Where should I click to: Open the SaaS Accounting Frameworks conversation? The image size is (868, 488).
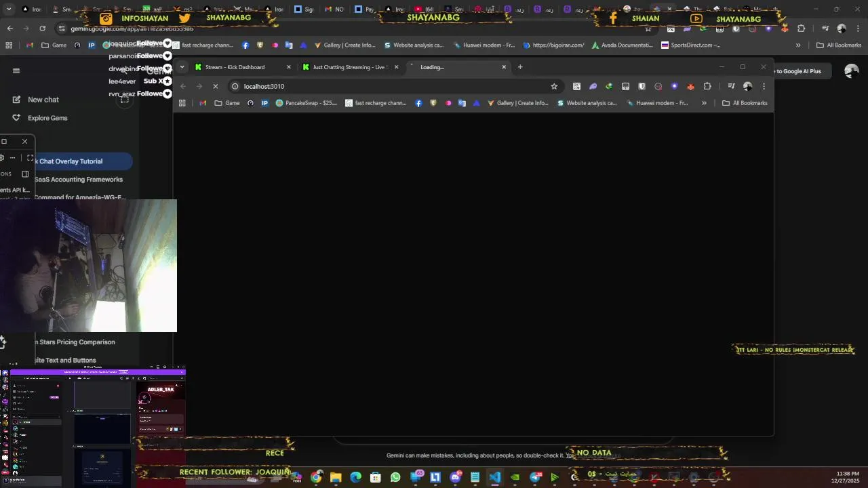pos(78,180)
